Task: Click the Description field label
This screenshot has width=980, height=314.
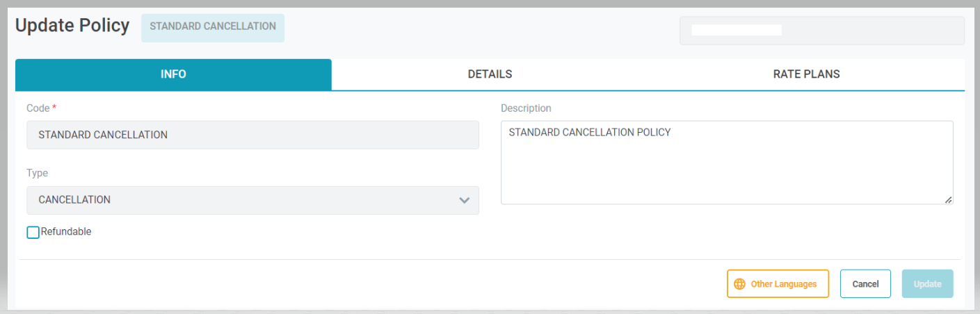Action: 526,108
